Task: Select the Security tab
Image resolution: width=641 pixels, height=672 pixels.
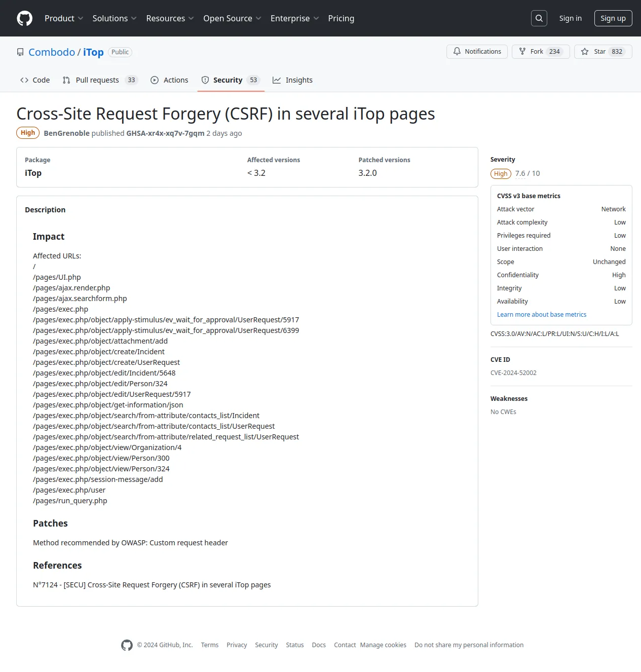Action: pyautogui.click(x=231, y=80)
